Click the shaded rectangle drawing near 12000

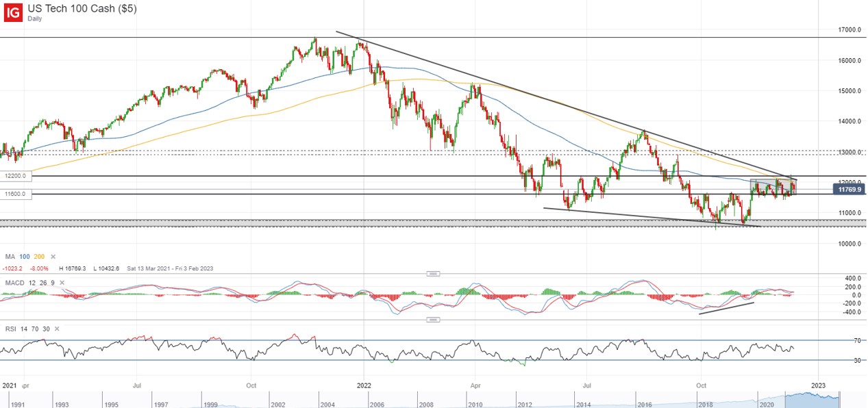pyautogui.click(x=774, y=187)
